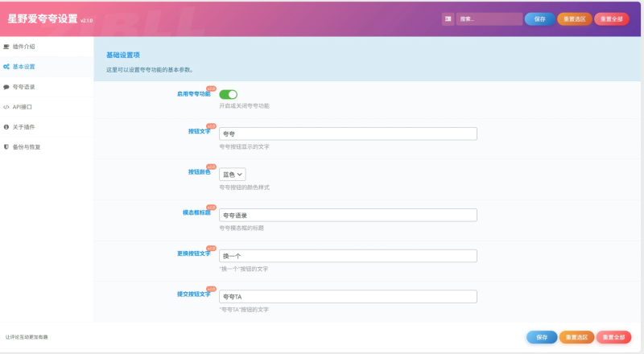The image size is (644, 354).
Task: Click the bottom 重置全部 button
Action: [x=613, y=337]
